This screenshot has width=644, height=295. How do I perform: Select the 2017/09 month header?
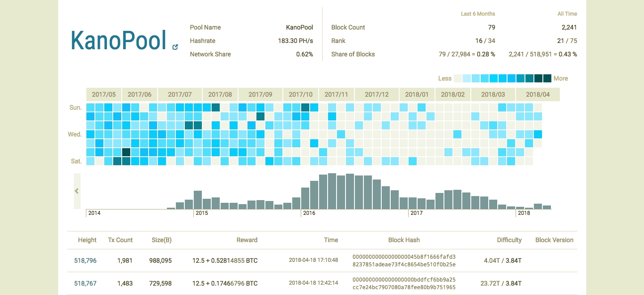pyautogui.click(x=260, y=94)
